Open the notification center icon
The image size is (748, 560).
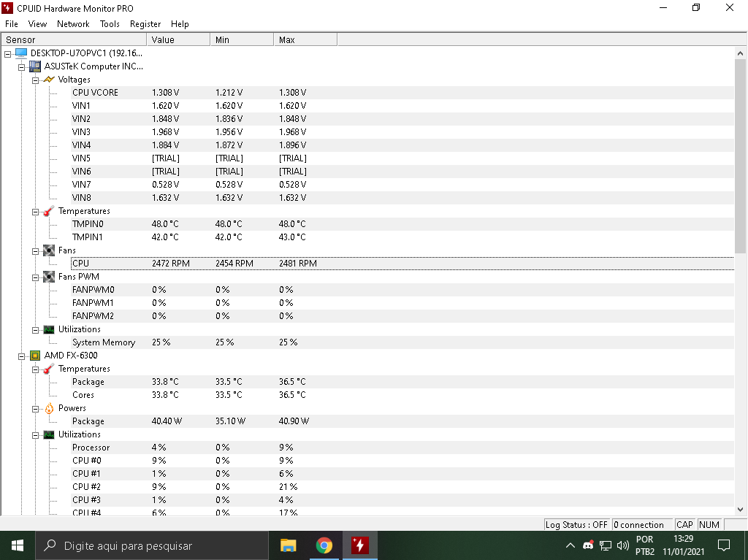[724, 545]
